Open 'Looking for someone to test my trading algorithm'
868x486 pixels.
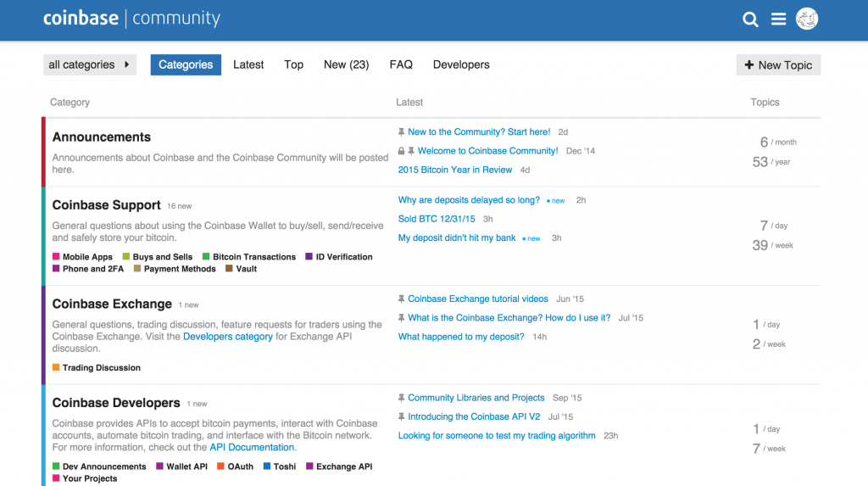pyautogui.click(x=497, y=436)
